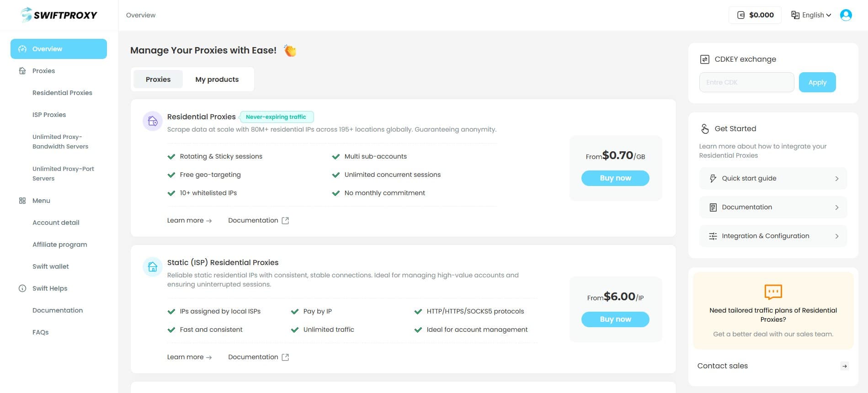Screen dimensions: 868x393
Task: Expand the Quick start guide chevron
Action: pos(837,179)
